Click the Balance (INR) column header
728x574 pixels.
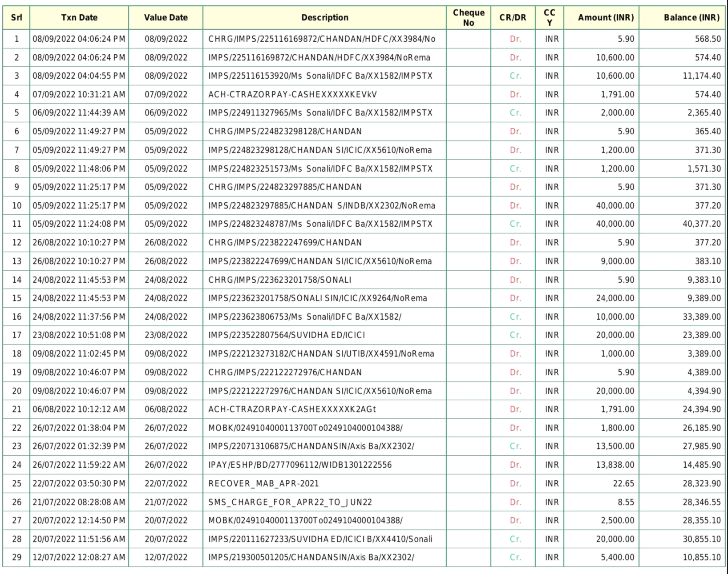point(692,18)
